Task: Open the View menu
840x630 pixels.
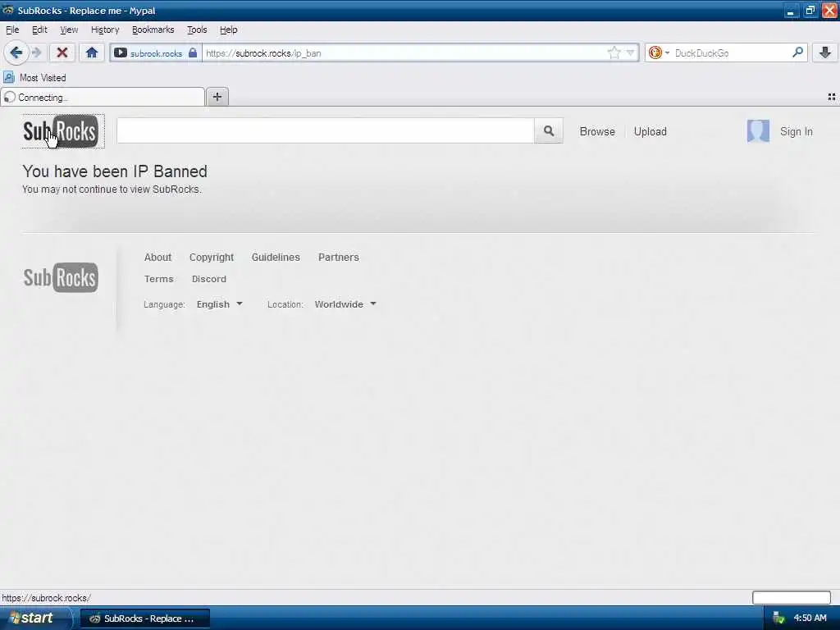Action: click(x=69, y=30)
